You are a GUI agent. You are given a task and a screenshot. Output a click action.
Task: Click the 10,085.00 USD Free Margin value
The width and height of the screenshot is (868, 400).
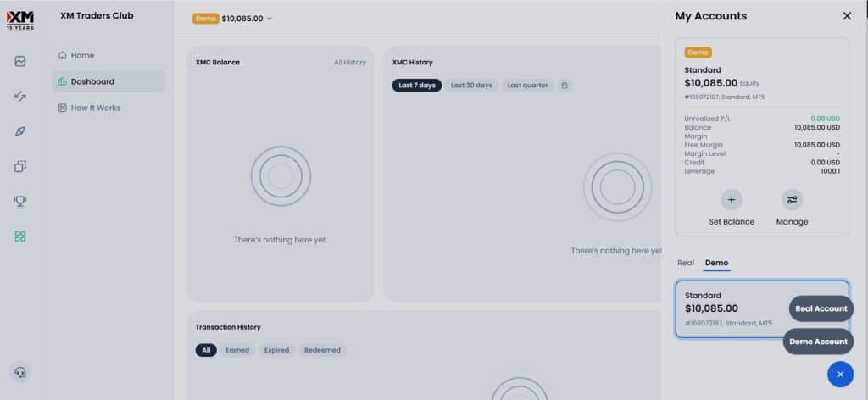click(x=816, y=145)
